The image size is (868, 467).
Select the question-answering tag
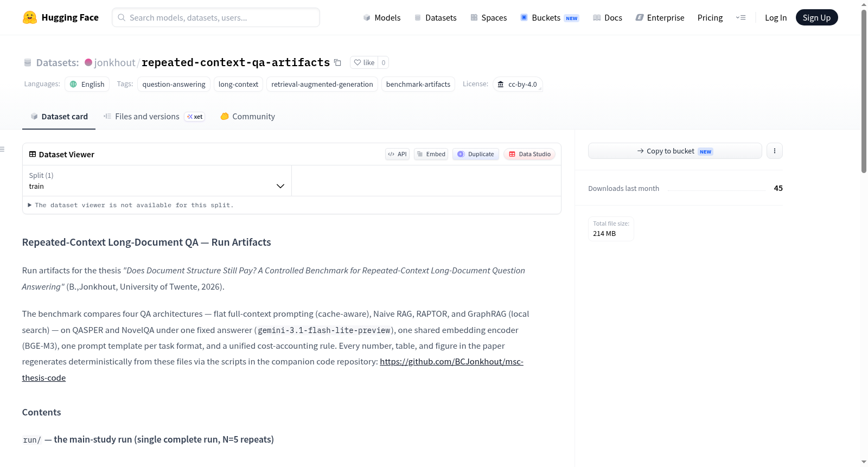pyautogui.click(x=174, y=84)
